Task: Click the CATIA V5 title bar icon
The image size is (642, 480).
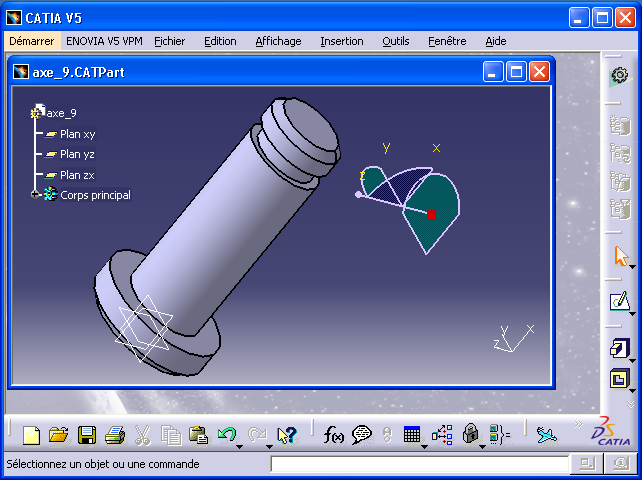Action: 14,18
